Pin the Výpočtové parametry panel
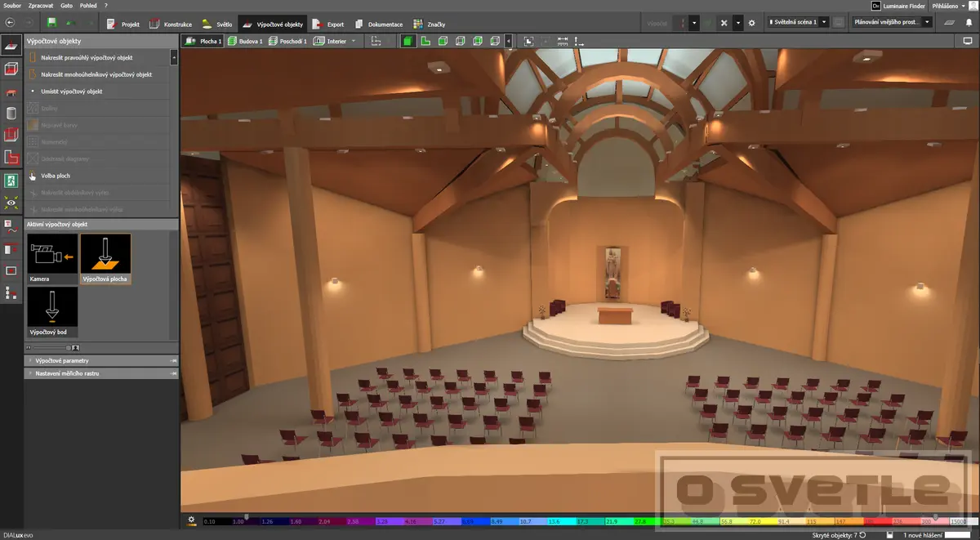The width and height of the screenshot is (980, 540). click(x=173, y=360)
